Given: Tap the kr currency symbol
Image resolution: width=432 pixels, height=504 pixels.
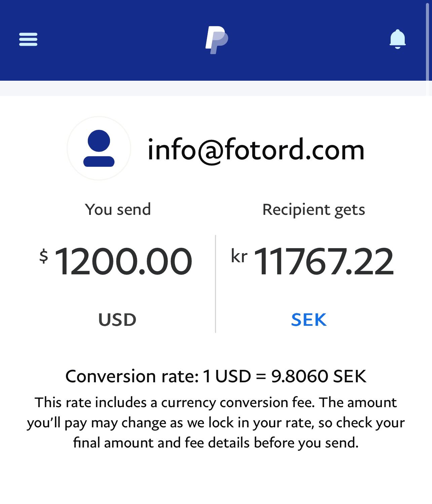Looking at the screenshot, I should tap(239, 256).
